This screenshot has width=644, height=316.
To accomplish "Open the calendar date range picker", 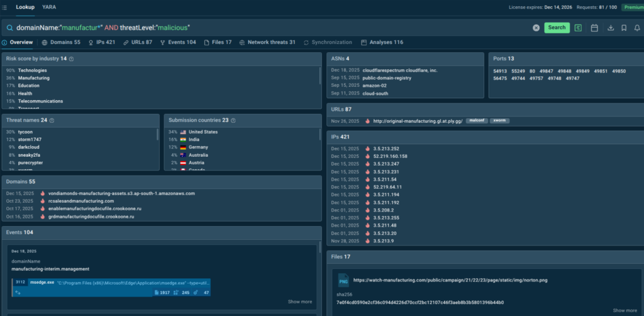I will tap(594, 28).
